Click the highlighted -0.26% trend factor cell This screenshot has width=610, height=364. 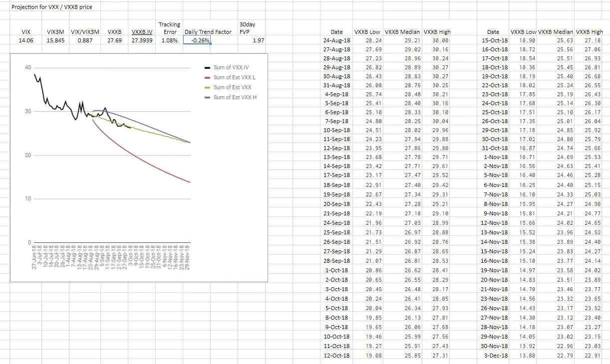(197, 40)
